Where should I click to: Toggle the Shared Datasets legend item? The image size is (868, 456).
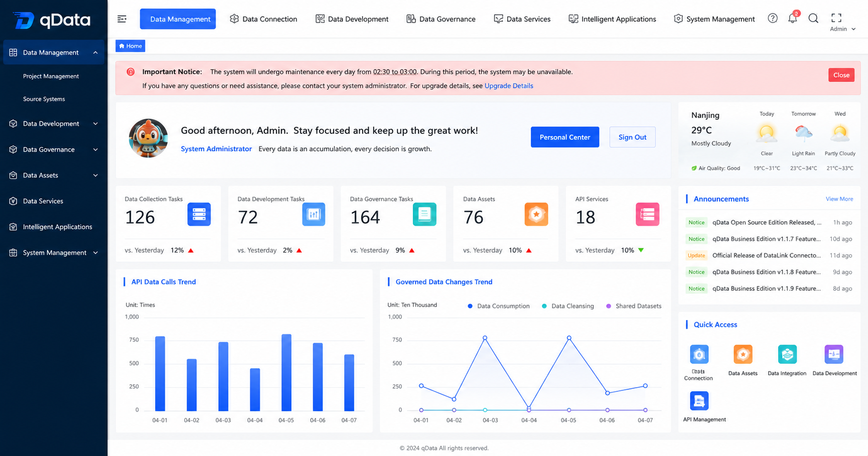coord(634,306)
